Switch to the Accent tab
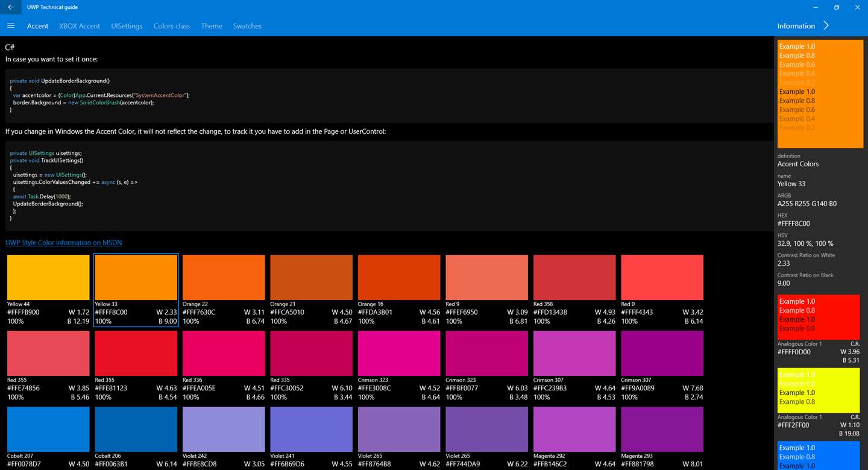 click(37, 26)
